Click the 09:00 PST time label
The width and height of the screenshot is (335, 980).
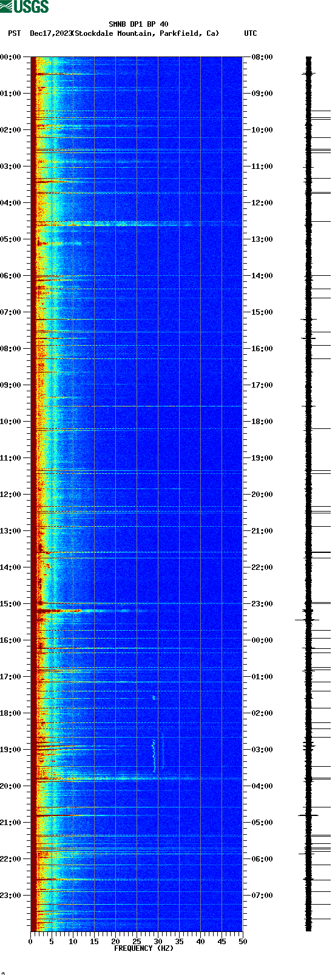coord(11,385)
